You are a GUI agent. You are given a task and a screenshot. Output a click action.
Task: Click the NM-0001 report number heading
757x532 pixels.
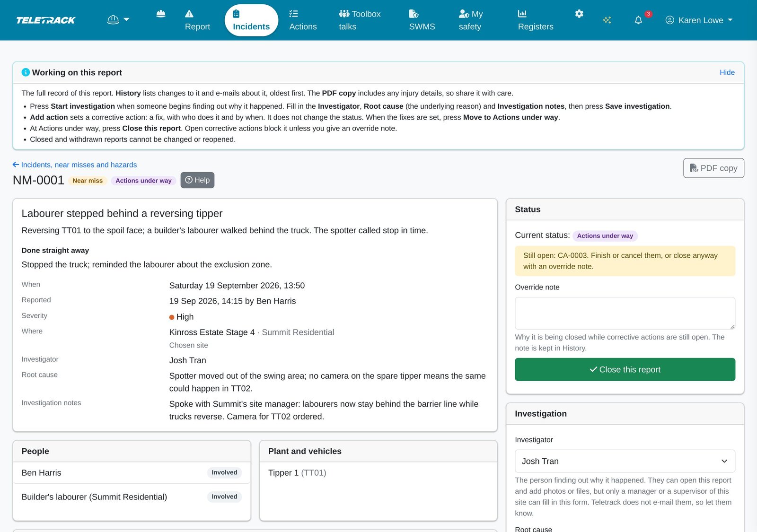coord(38,180)
